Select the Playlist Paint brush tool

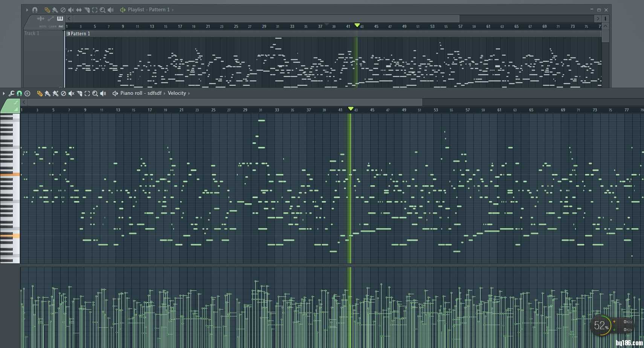55,10
